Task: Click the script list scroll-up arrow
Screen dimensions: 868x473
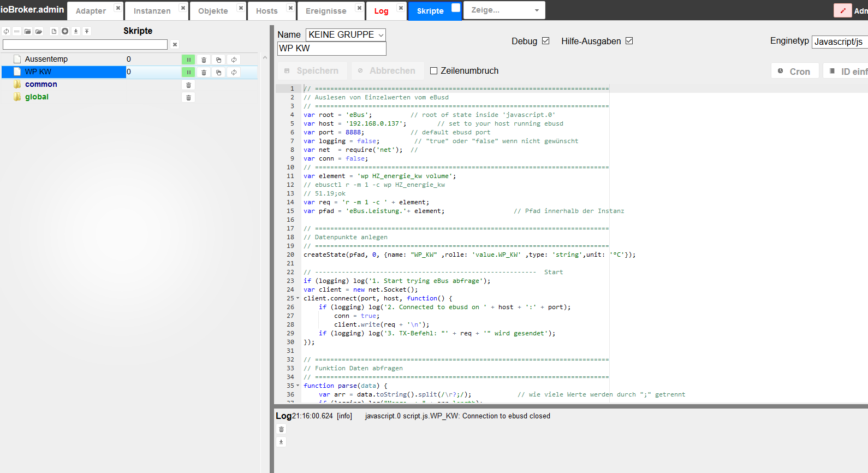Action: pyautogui.click(x=265, y=57)
